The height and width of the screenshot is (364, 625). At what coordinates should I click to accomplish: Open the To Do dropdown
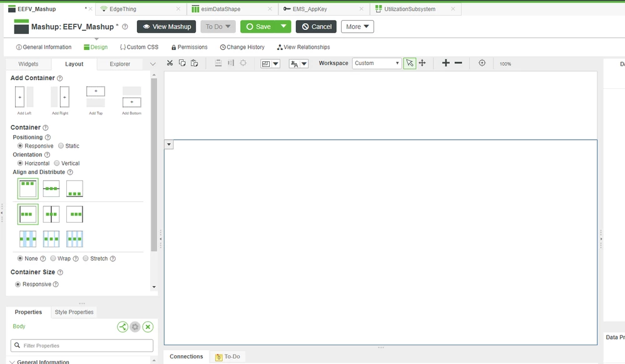218,27
